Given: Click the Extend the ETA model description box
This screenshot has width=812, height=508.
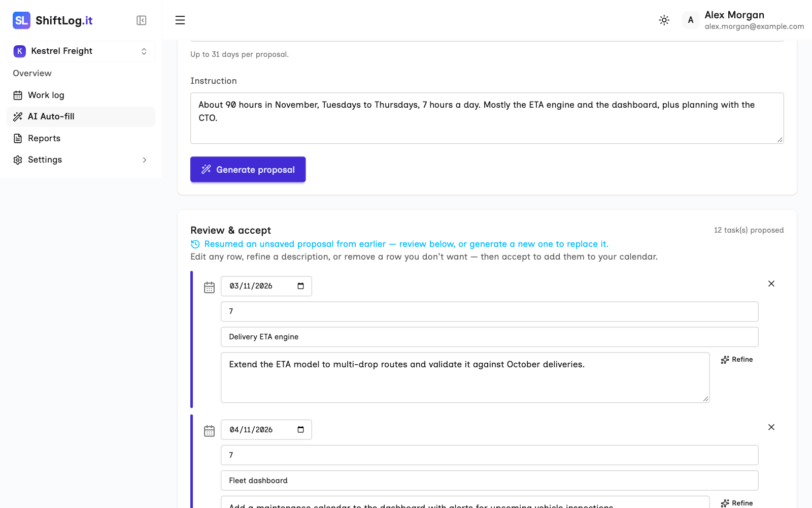Looking at the screenshot, I should (x=465, y=377).
